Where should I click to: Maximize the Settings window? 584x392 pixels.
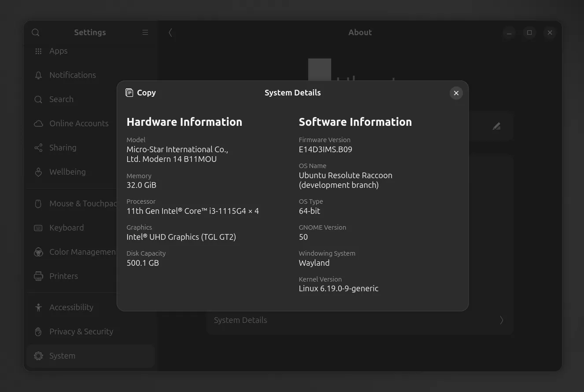click(x=529, y=33)
